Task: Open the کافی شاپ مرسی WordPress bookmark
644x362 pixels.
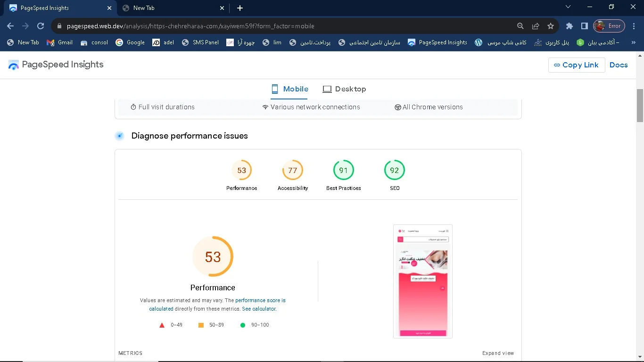Action: 501,42
